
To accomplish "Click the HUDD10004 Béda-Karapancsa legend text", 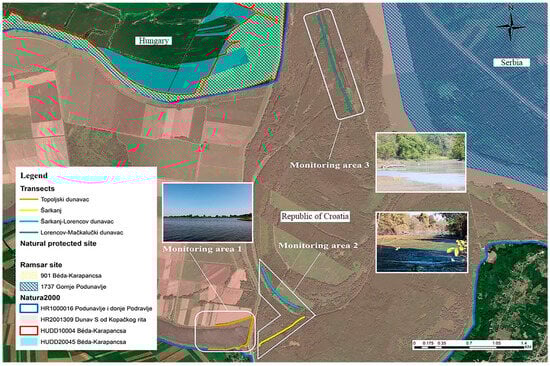I will pyautogui.click(x=83, y=331).
